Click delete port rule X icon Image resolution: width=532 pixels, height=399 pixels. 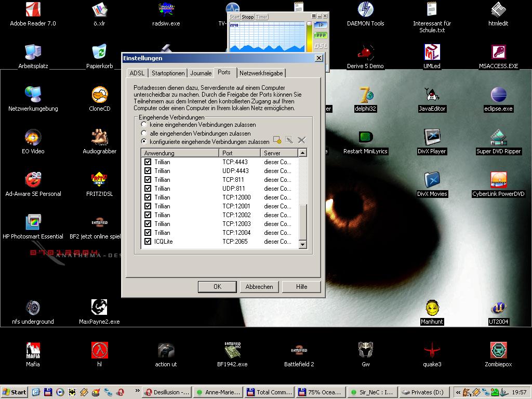pyautogui.click(x=301, y=140)
